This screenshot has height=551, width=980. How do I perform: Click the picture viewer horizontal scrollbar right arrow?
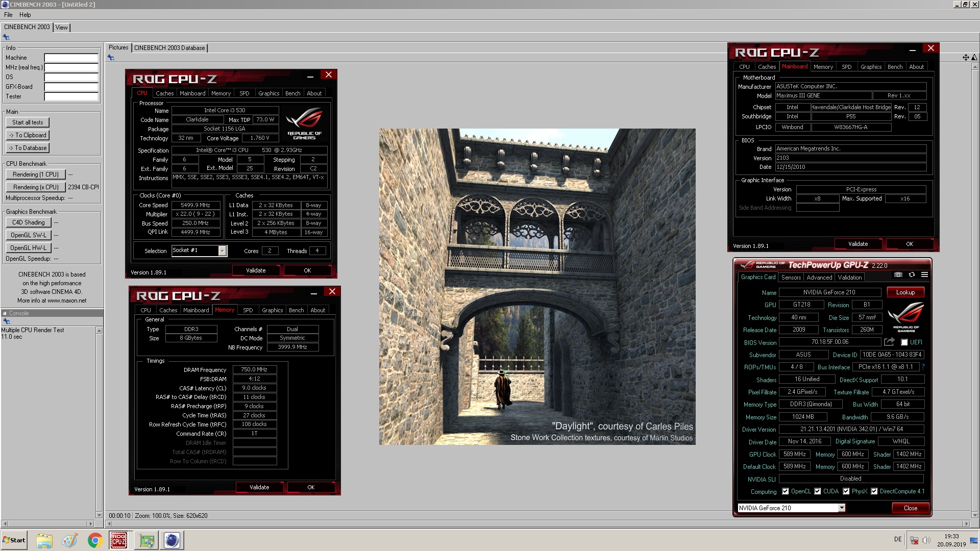click(x=966, y=523)
